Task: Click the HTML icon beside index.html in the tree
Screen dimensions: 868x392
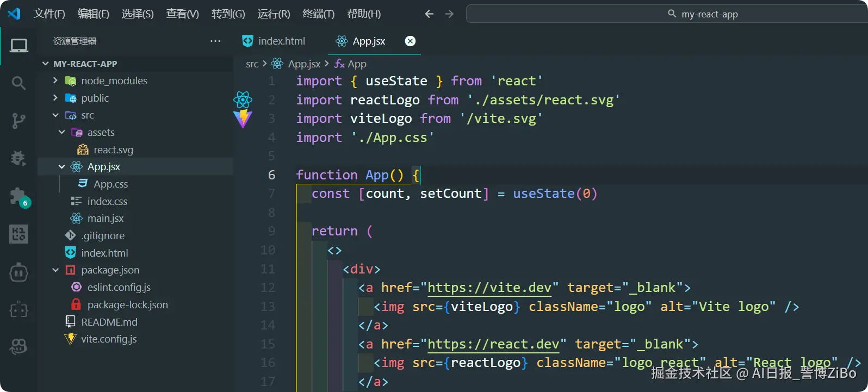Action: tap(70, 253)
